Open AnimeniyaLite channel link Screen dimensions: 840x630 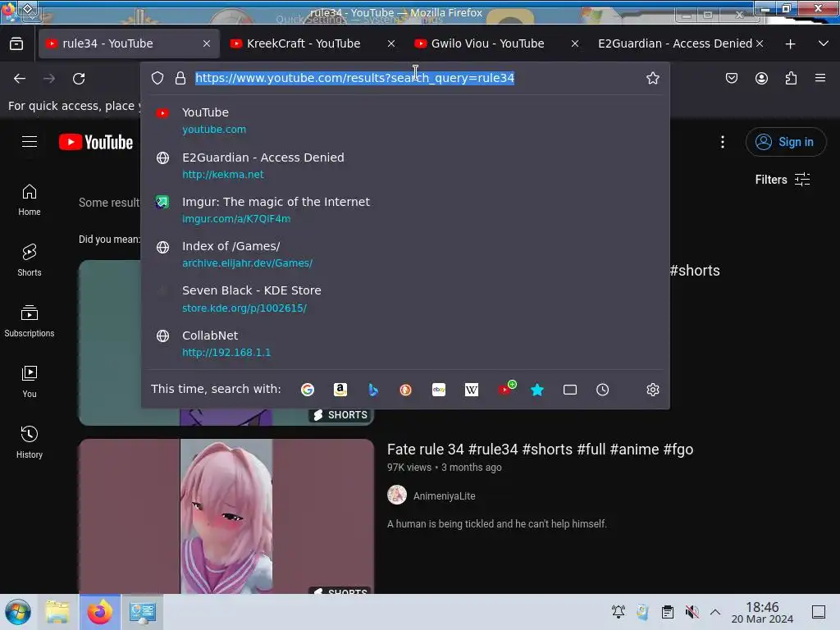(x=444, y=496)
